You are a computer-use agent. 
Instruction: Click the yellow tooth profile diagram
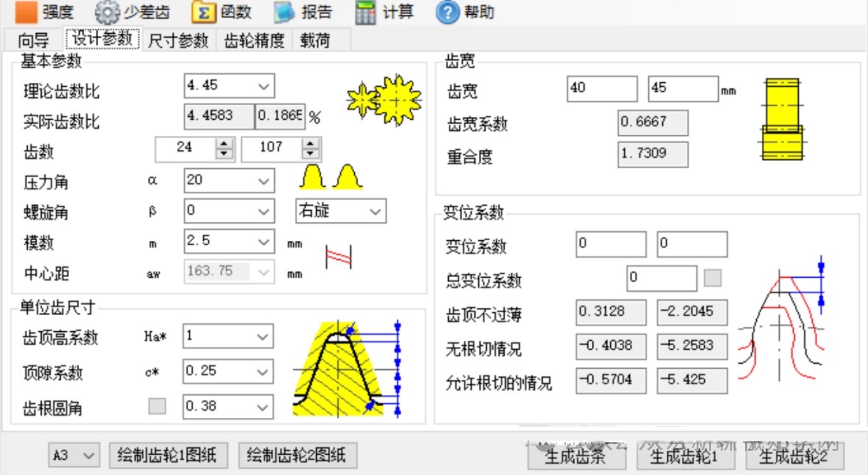(347, 368)
